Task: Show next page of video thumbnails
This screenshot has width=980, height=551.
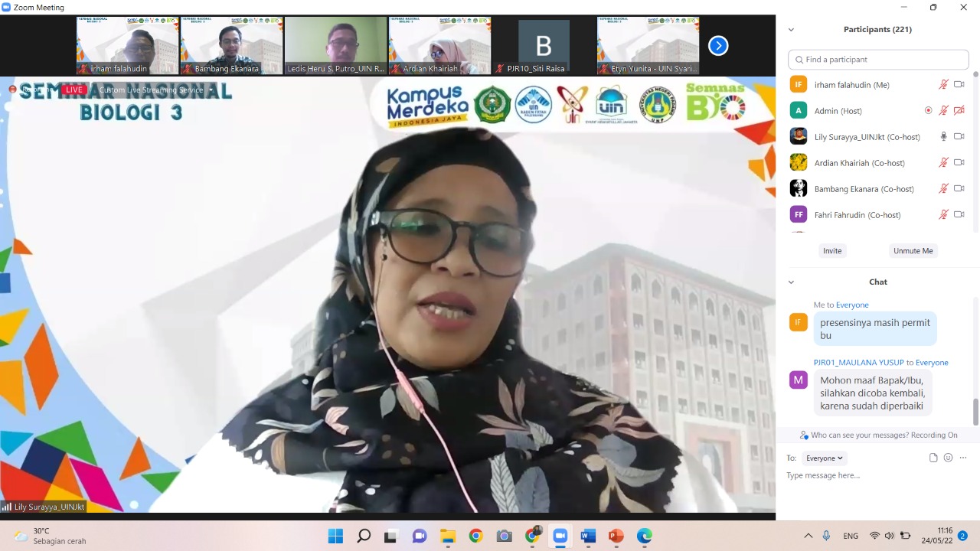Action: click(x=717, y=46)
